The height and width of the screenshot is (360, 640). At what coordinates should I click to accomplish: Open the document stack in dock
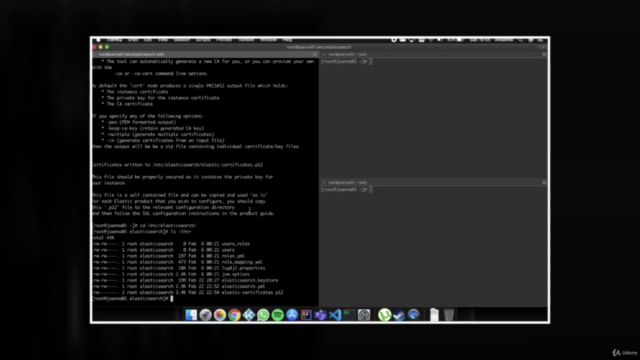(434, 315)
